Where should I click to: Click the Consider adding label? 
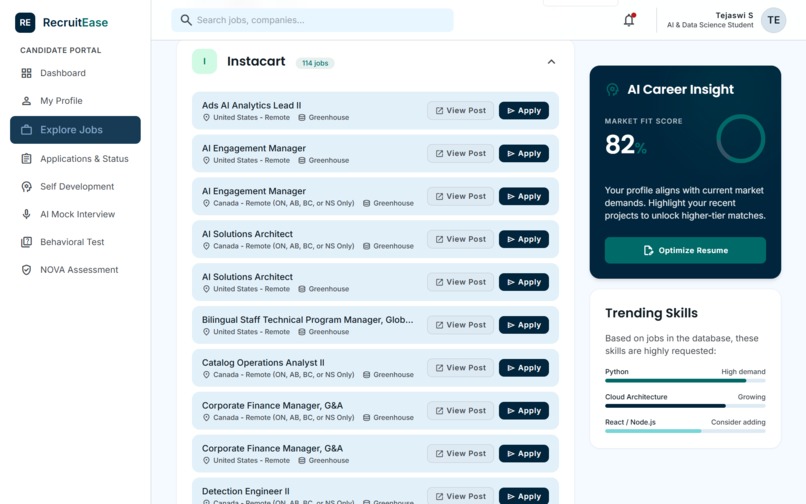coord(738,422)
